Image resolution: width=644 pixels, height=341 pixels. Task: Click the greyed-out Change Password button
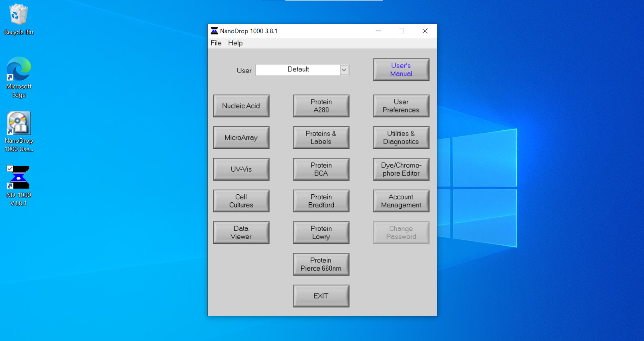coord(401,233)
